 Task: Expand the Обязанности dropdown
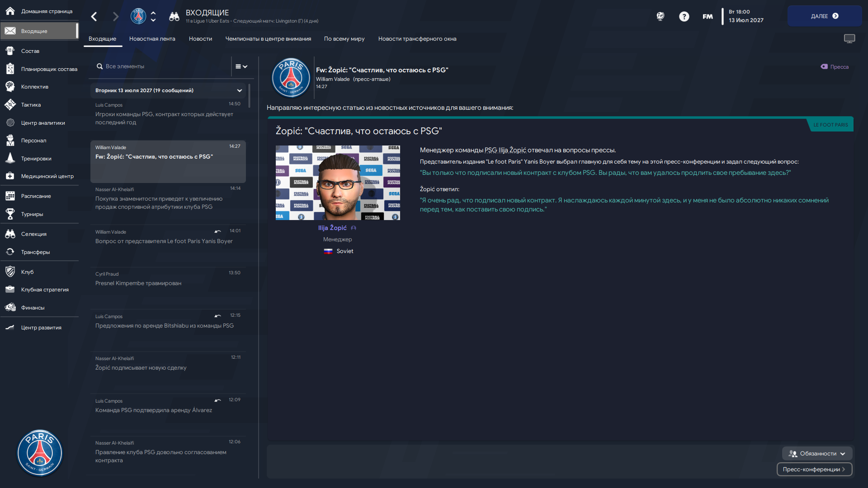tap(817, 454)
